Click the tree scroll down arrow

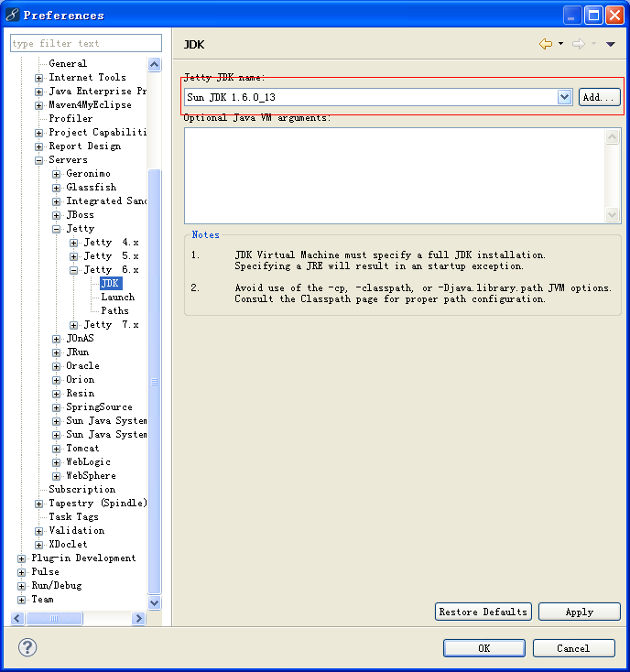click(x=154, y=602)
